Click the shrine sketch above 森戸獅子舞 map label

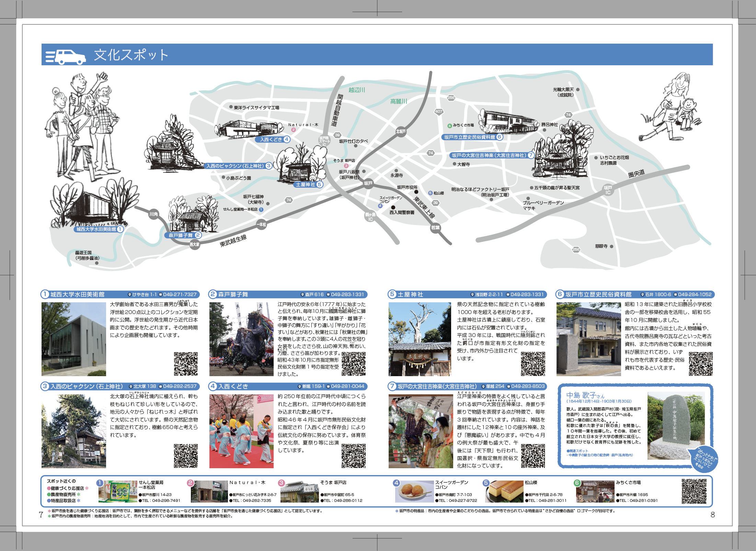click(x=193, y=215)
